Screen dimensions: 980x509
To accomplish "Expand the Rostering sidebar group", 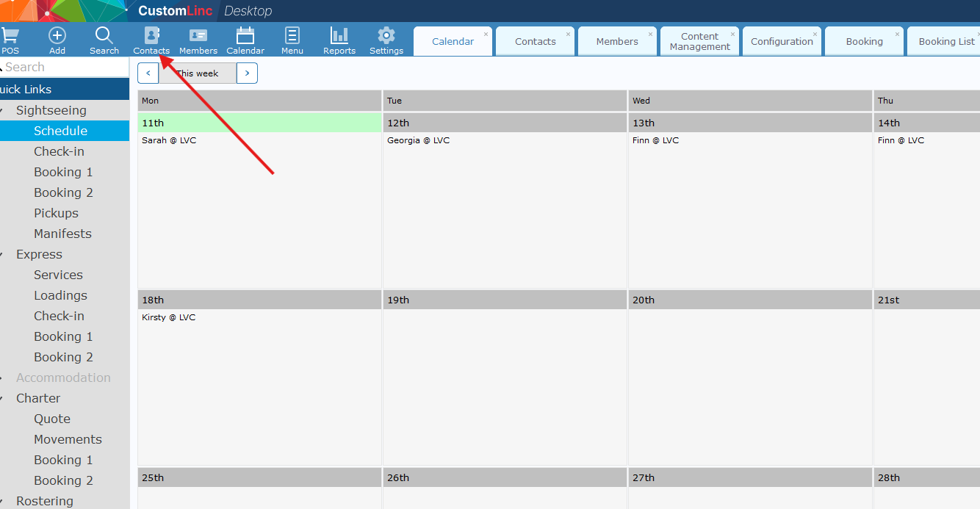I will click(x=3, y=502).
